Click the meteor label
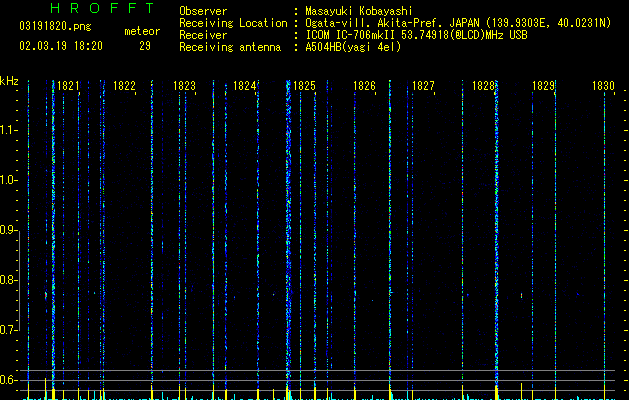629x400 pixels. pos(142,31)
